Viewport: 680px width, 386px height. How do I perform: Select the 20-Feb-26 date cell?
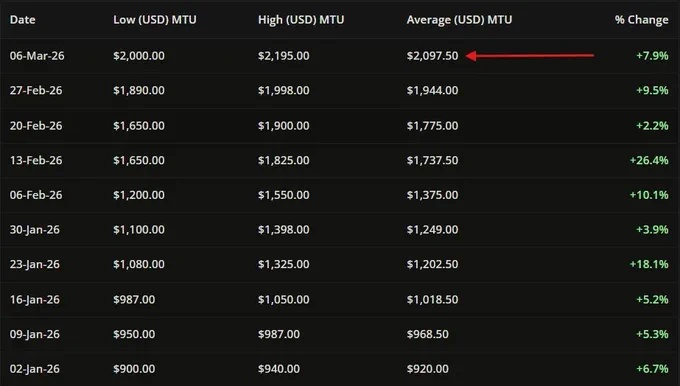pos(36,126)
